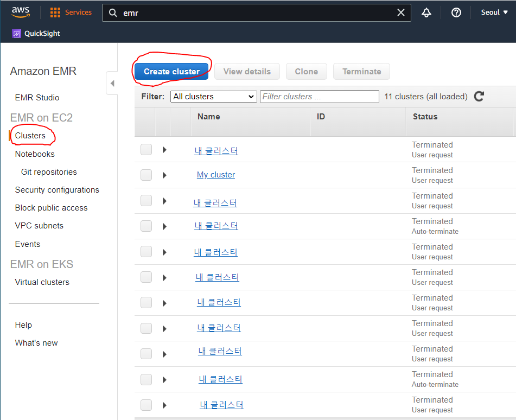Open Notebooks in the sidebar

tap(35, 154)
